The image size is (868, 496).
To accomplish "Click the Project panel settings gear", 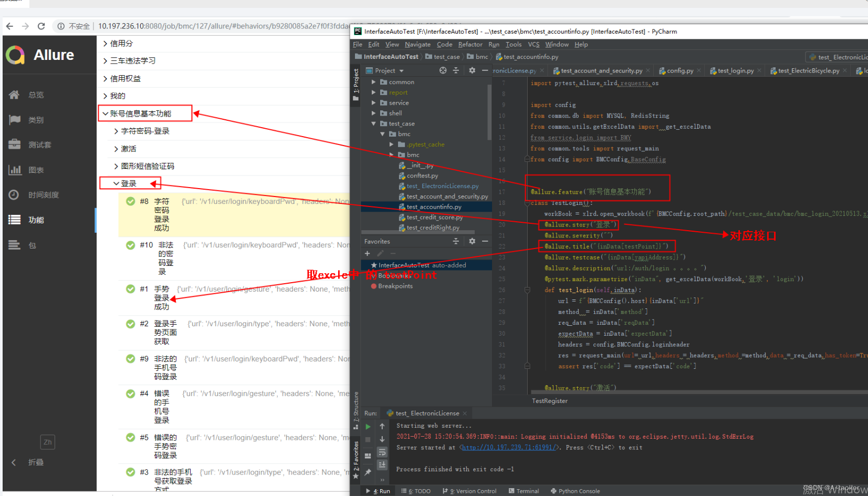I will [x=472, y=70].
